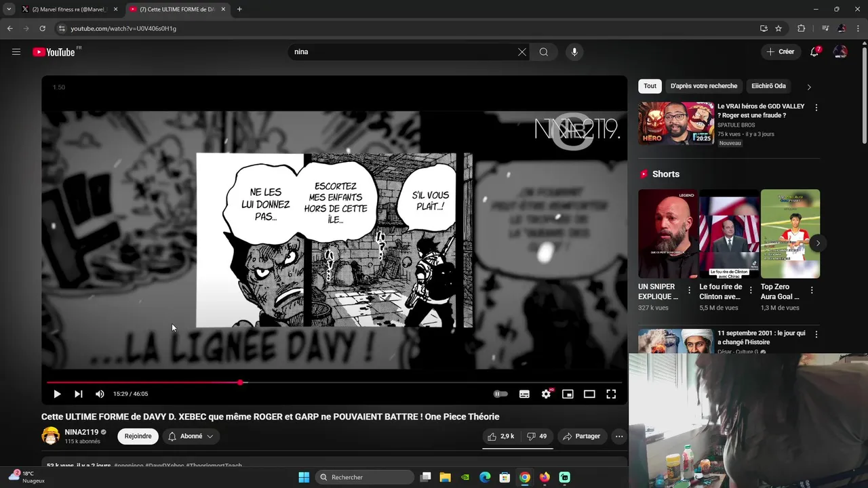868x488 pixels.
Task: Click the Créer button
Action: click(781, 52)
